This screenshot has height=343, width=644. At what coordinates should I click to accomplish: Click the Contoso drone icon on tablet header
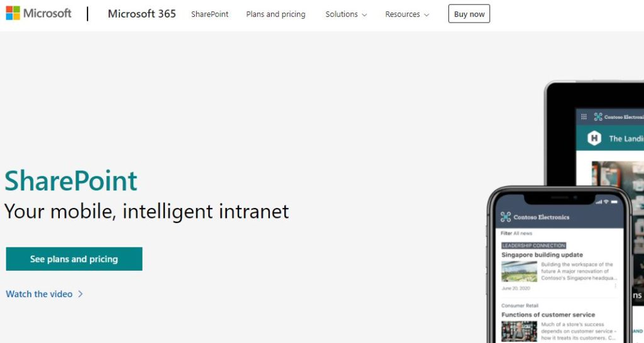tap(598, 117)
